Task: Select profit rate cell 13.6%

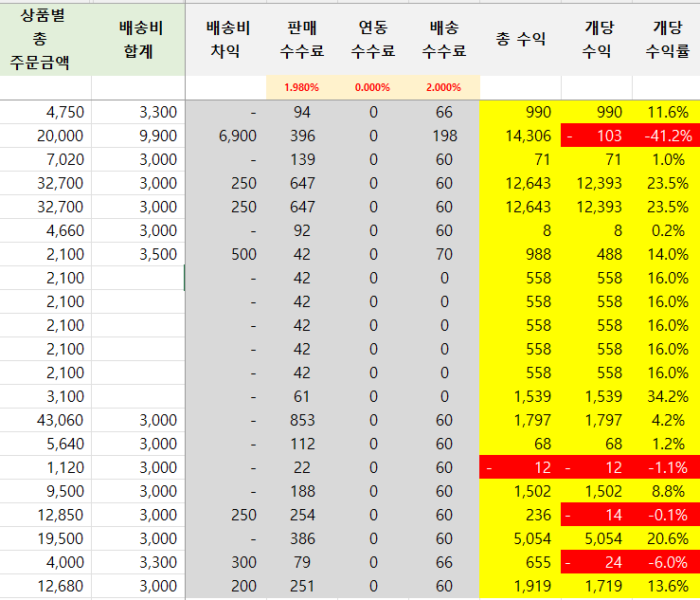Action: click(x=667, y=586)
